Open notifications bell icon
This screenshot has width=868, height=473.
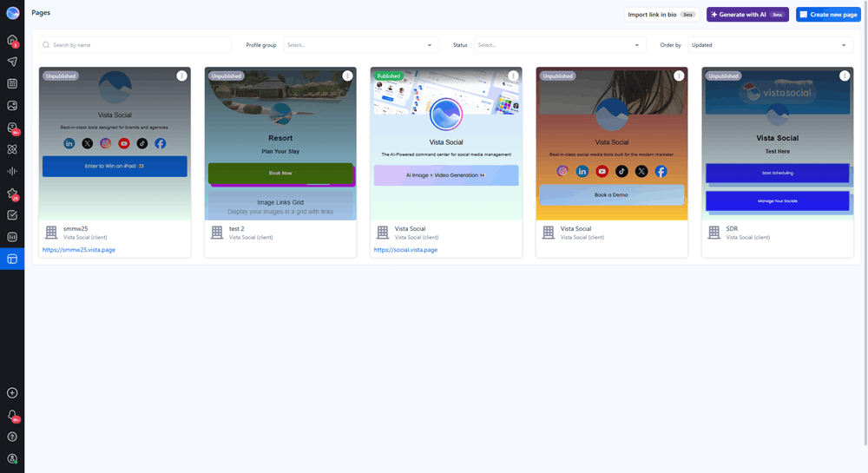tap(12, 415)
